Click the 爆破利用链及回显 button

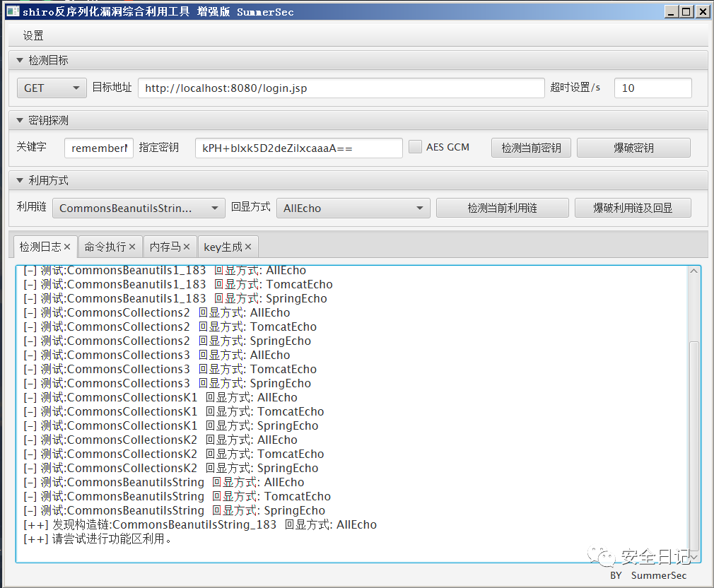(633, 208)
